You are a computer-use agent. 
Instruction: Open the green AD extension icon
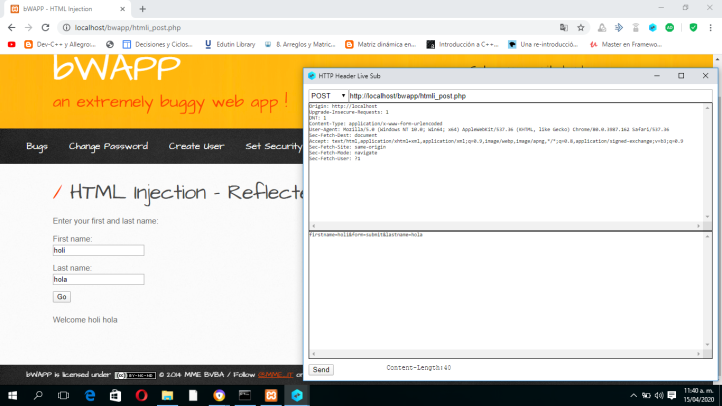670,28
